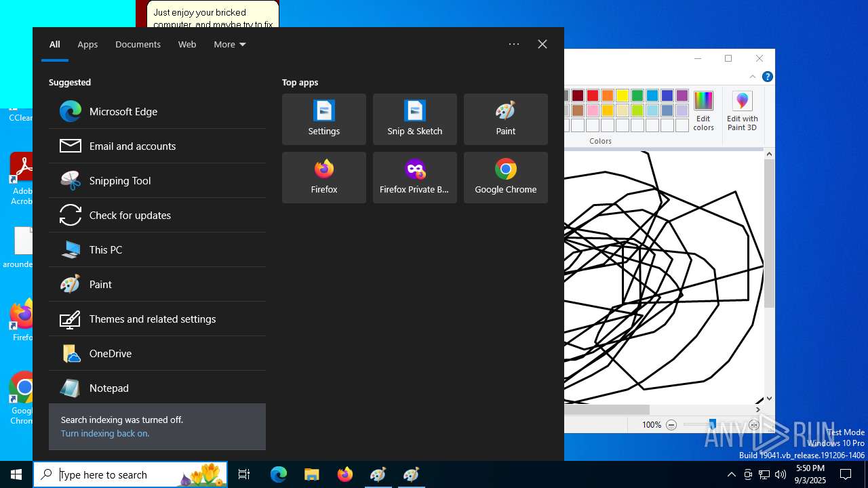Select purple color swatch
This screenshot has width=868, height=488.
(x=682, y=96)
